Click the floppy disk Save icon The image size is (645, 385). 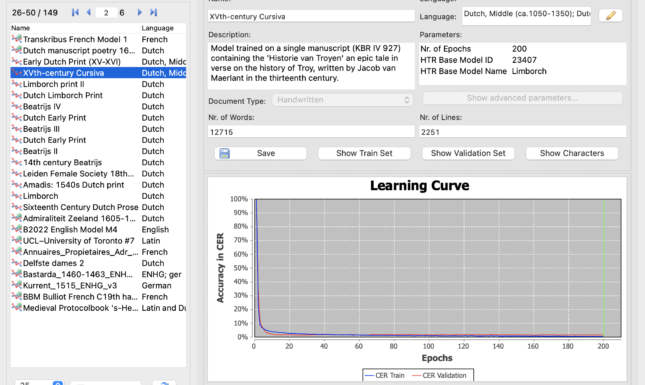[225, 153]
